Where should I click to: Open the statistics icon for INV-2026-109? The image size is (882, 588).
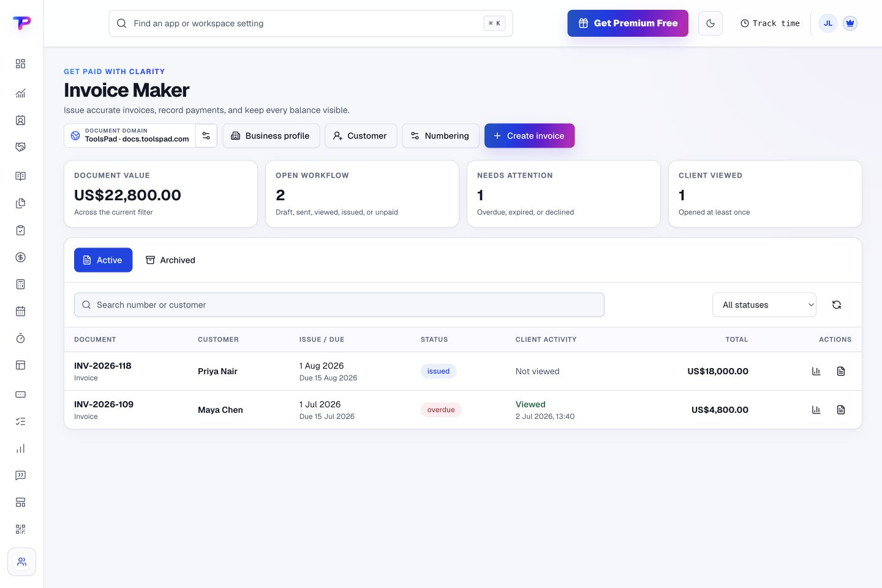coord(816,410)
